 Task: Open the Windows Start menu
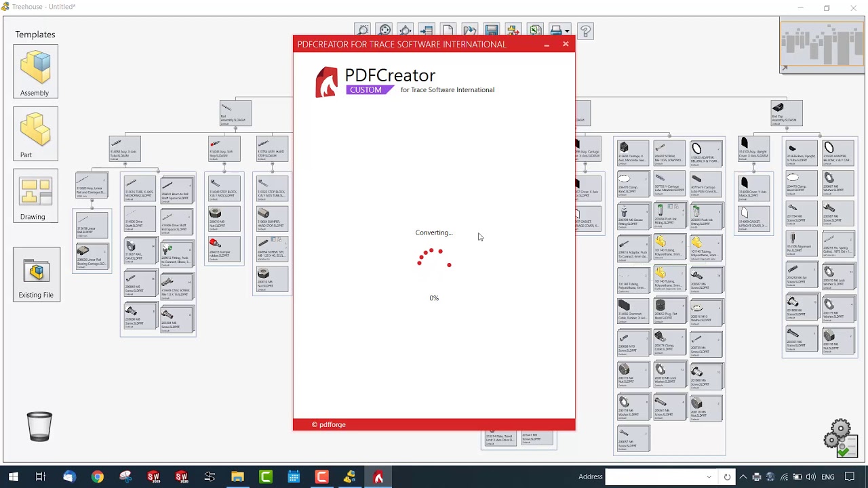14,477
